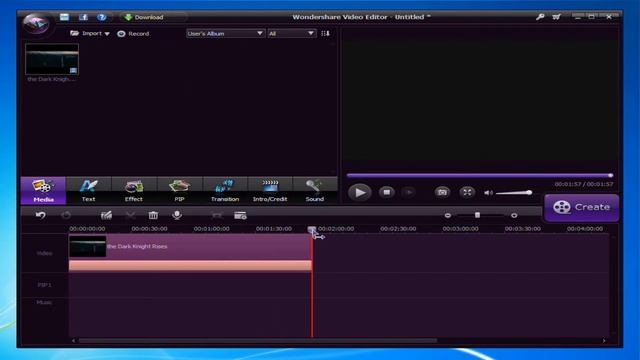Viewport: 640px width, 360px height.
Task: Click the Record voiceover microphone icon
Action: [x=177, y=215]
